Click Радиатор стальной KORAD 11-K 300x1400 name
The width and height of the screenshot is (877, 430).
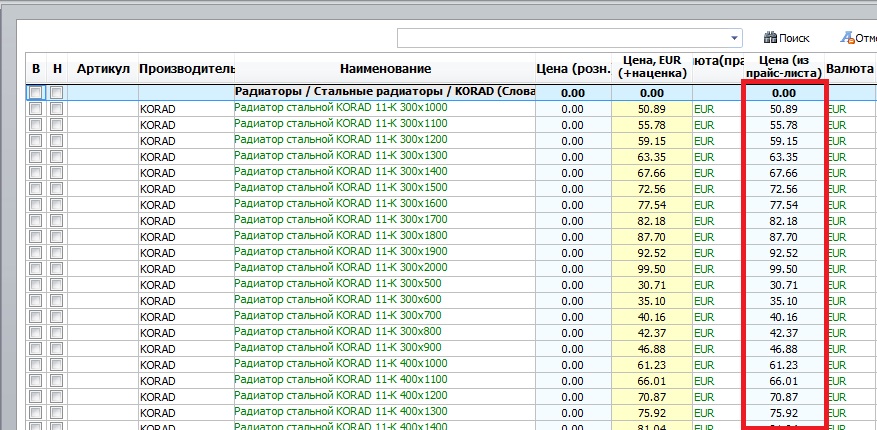341,171
